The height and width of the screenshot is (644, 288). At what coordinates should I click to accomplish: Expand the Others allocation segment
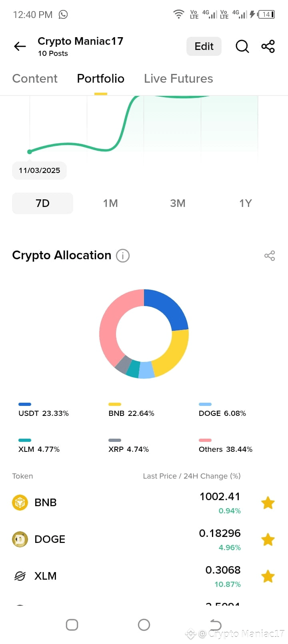225,449
